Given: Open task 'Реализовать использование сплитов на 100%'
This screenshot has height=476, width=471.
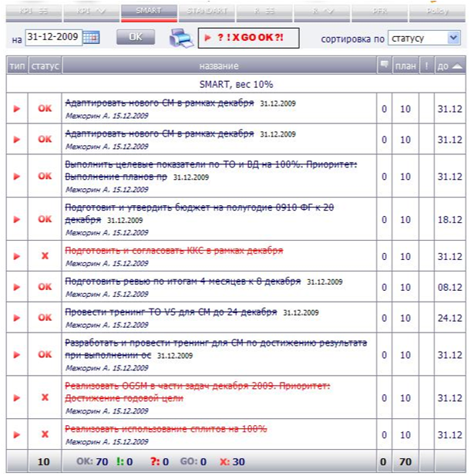Looking at the screenshot, I should [166, 429].
